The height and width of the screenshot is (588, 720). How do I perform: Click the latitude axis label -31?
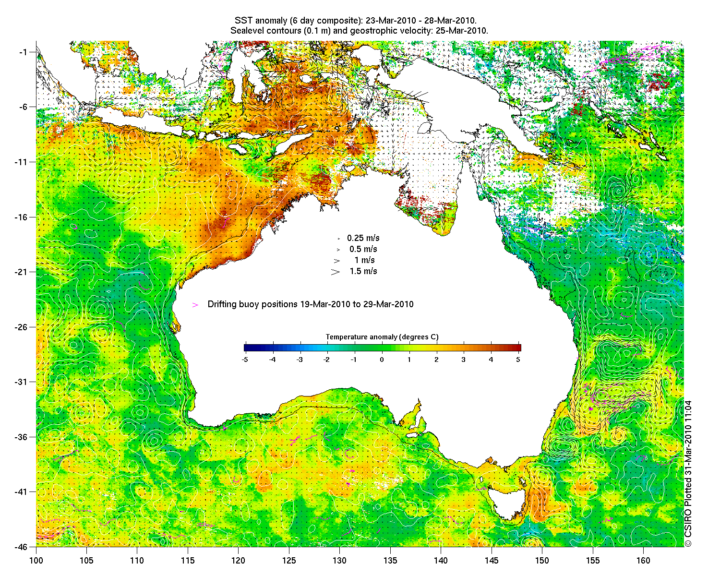pos(21,382)
